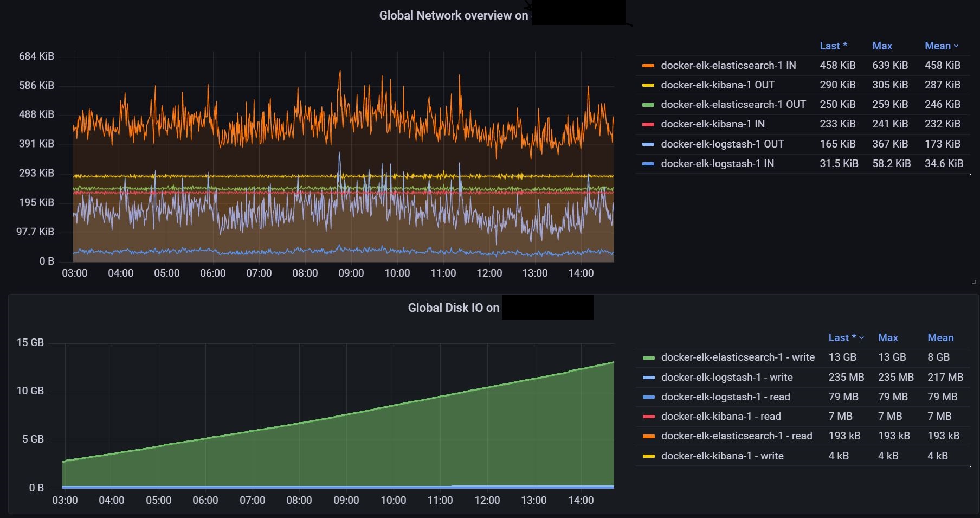The image size is (980, 518).
Task: Toggle docker-elk-elasticsearch-1 - write series
Action: (x=738, y=357)
